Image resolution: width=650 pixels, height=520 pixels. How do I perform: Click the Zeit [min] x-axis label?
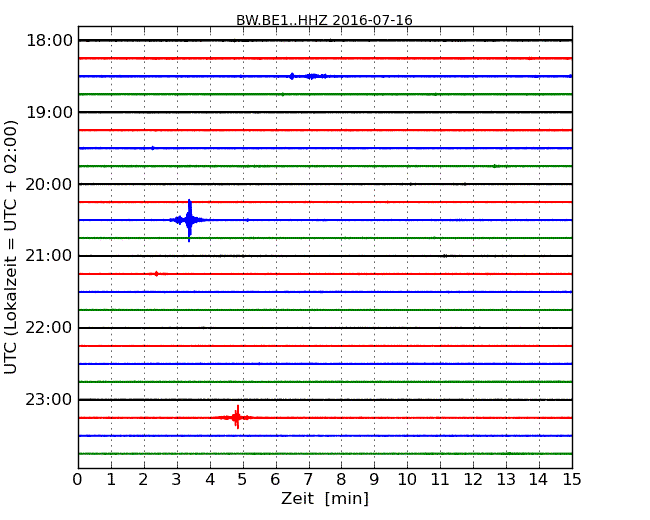pos(325,498)
